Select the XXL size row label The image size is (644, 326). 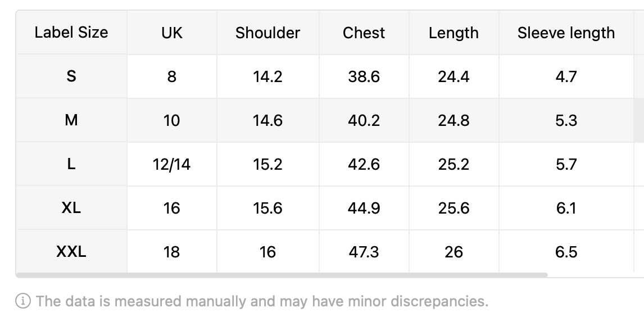click(x=71, y=251)
